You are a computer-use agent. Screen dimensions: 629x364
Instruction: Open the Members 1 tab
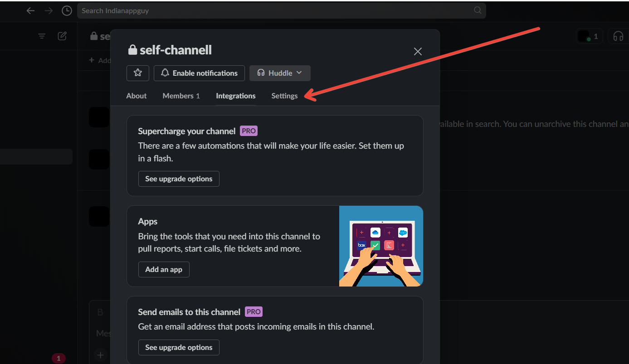pos(181,96)
